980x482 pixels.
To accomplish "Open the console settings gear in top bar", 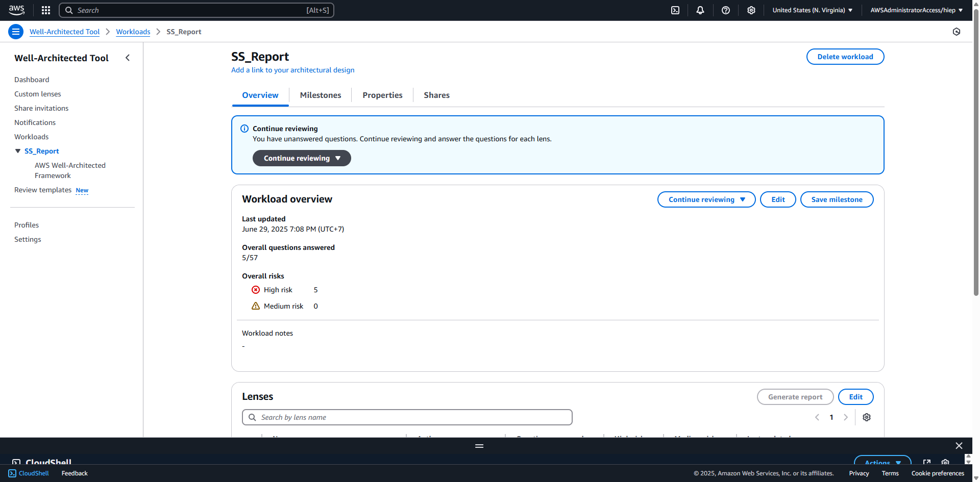I will tap(751, 10).
